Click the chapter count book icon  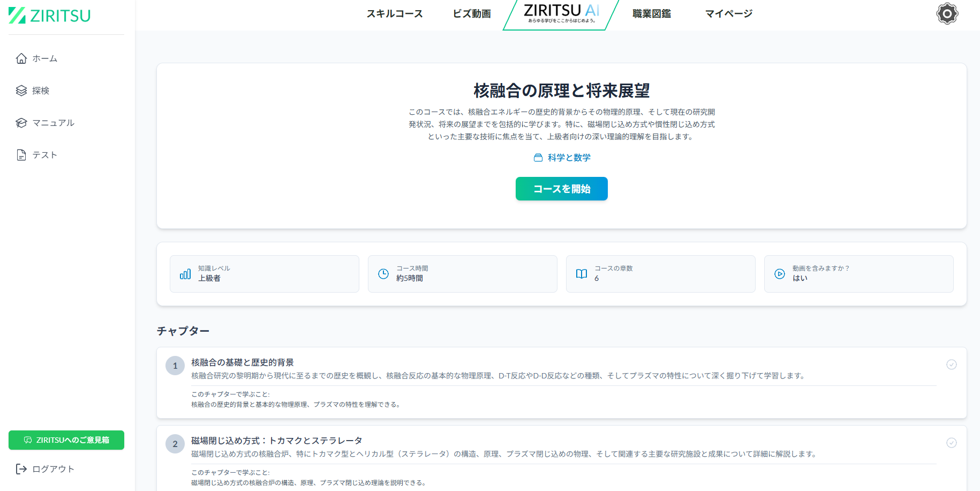(x=582, y=274)
